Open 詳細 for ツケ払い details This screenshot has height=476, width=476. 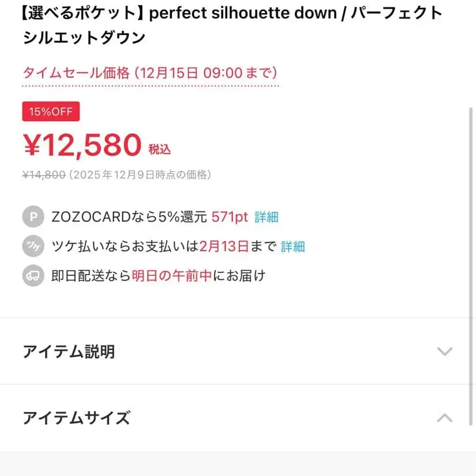(x=294, y=246)
